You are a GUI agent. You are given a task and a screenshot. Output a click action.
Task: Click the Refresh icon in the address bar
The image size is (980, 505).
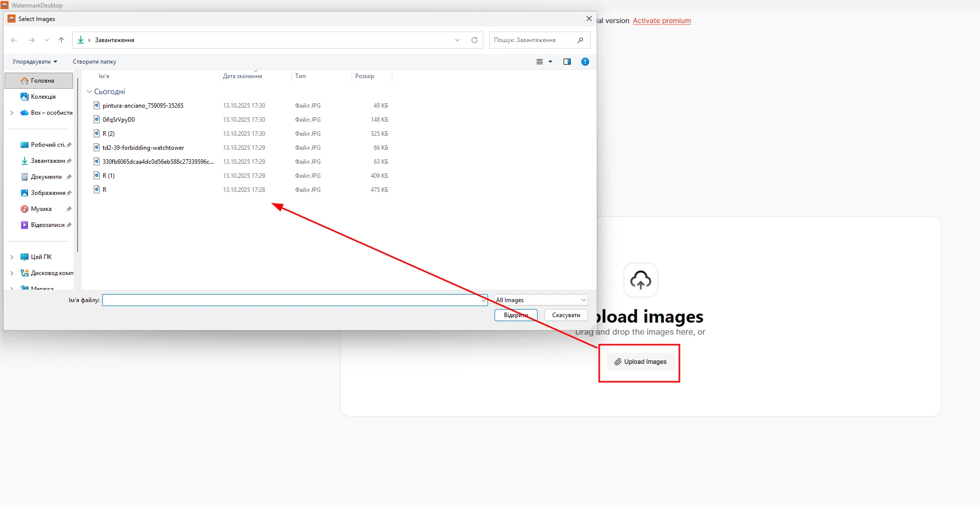tap(474, 40)
